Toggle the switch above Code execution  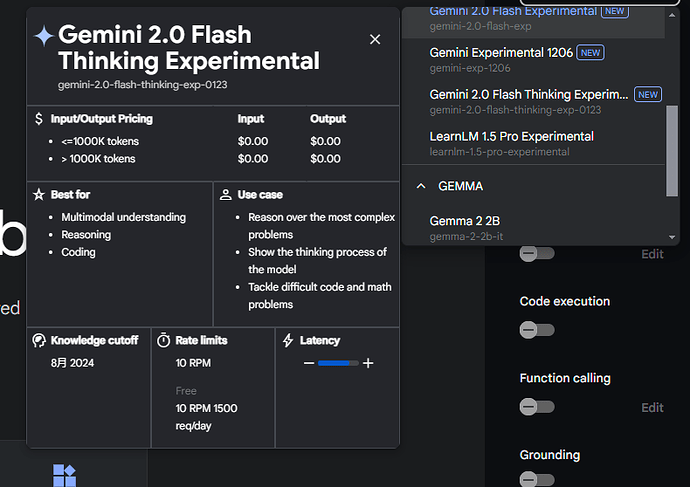click(x=537, y=253)
